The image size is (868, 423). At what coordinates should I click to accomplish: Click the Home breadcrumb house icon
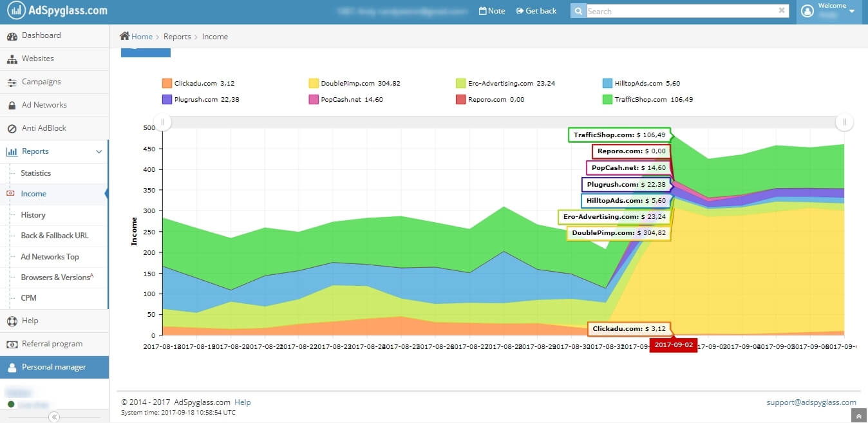pyautogui.click(x=125, y=36)
